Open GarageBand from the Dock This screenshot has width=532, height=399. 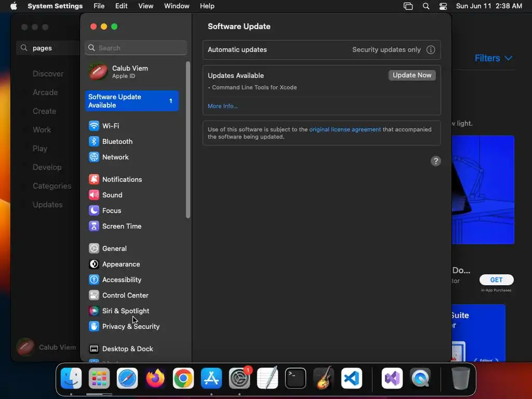tap(323, 378)
